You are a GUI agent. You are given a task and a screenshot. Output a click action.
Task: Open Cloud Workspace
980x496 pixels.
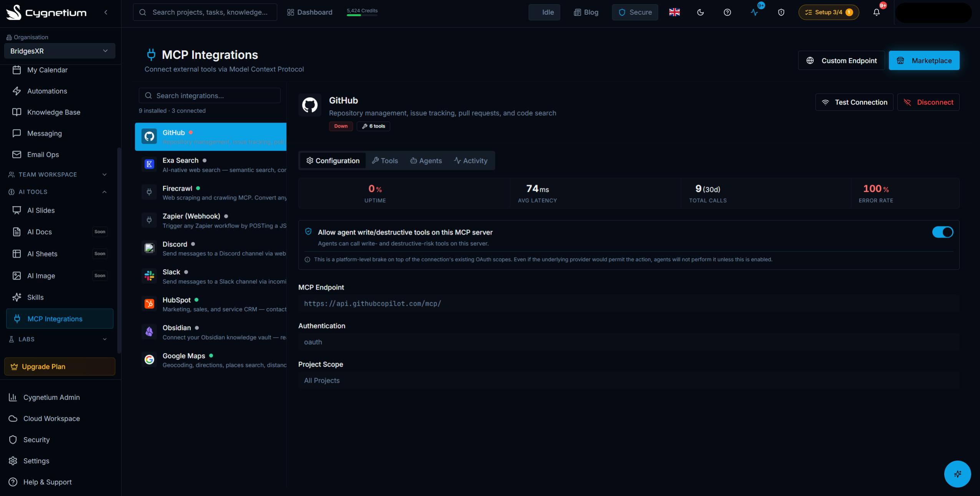[60, 418]
